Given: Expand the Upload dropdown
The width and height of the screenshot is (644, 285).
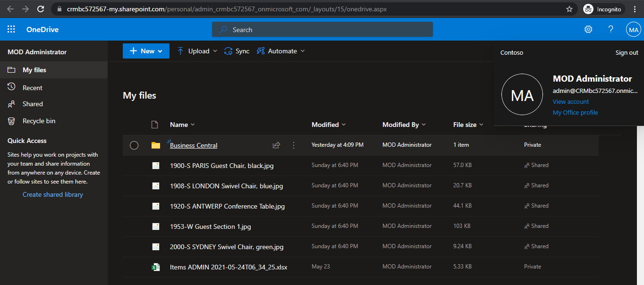Looking at the screenshot, I should 215,51.
